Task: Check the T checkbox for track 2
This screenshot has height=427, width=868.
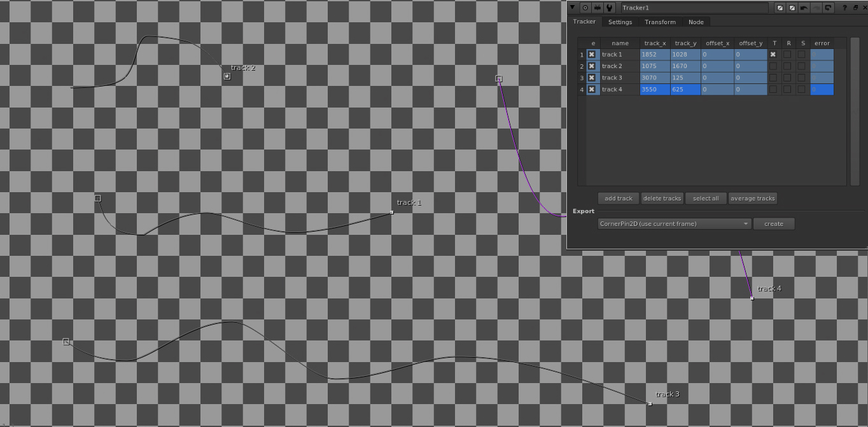Action: click(773, 66)
